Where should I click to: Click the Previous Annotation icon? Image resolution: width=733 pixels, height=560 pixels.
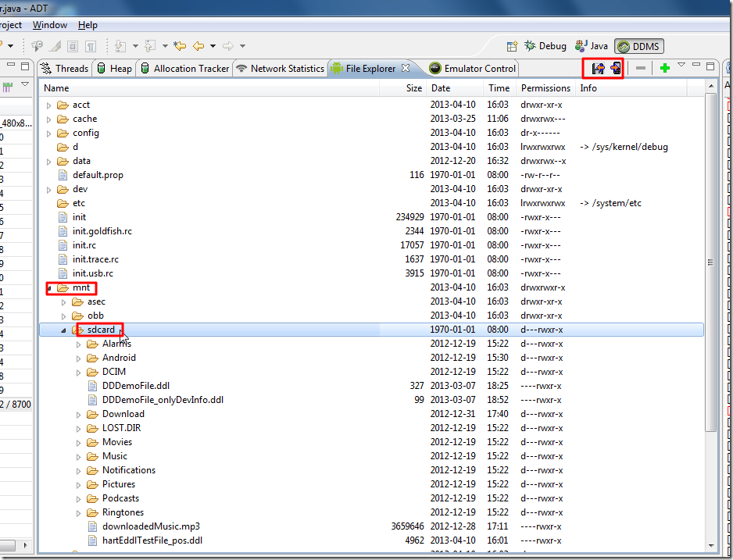(150, 46)
